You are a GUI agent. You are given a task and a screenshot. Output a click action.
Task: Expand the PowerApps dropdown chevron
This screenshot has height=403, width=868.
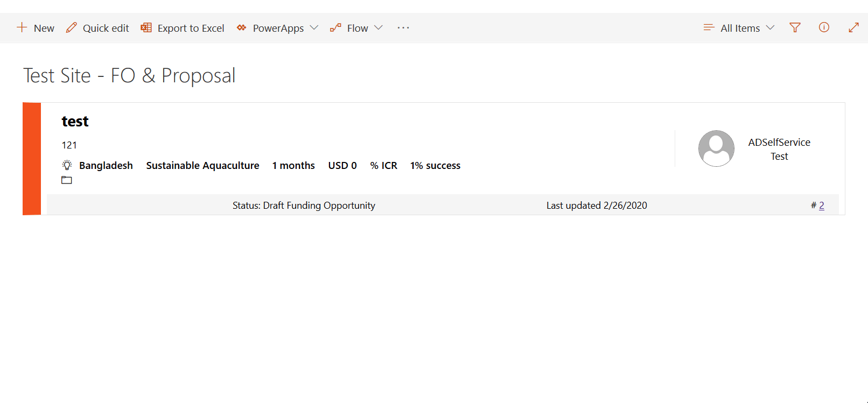(316, 28)
